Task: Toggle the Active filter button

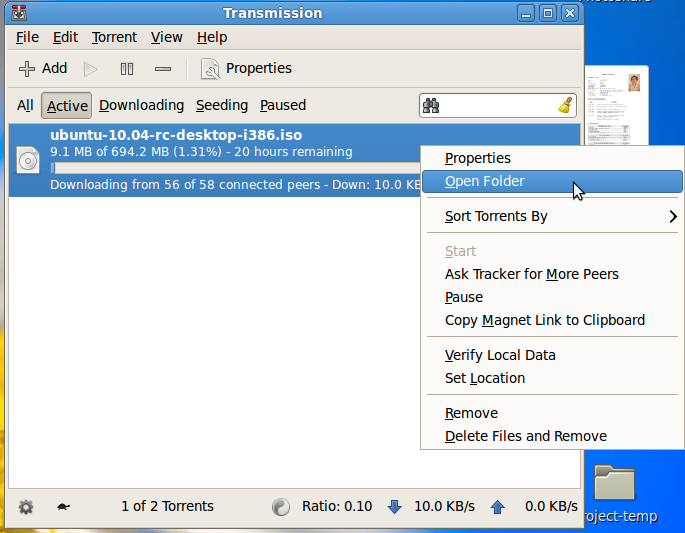Action: point(66,105)
